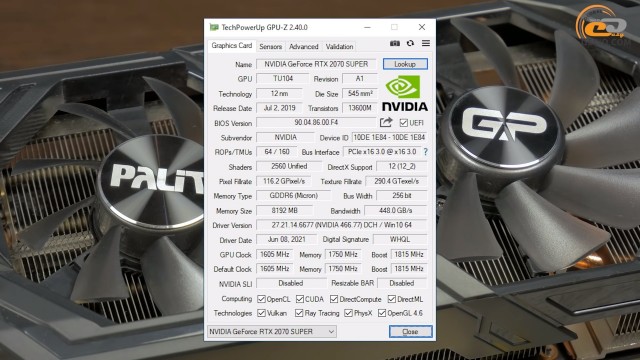Image resolution: width=640 pixels, height=360 pixels.
Task: Click the Die Size field 545 mm²
Action: (x=359, y=93)
